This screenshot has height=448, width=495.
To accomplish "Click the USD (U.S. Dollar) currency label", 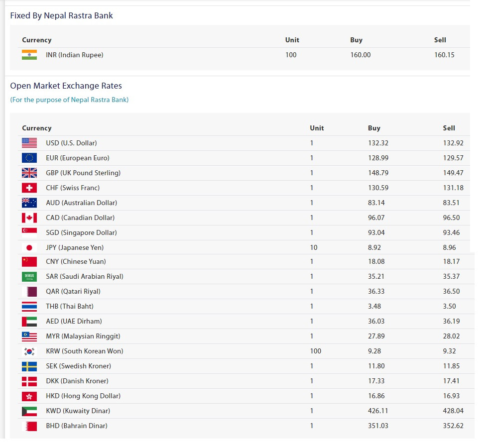I will (x=71, y=143).
